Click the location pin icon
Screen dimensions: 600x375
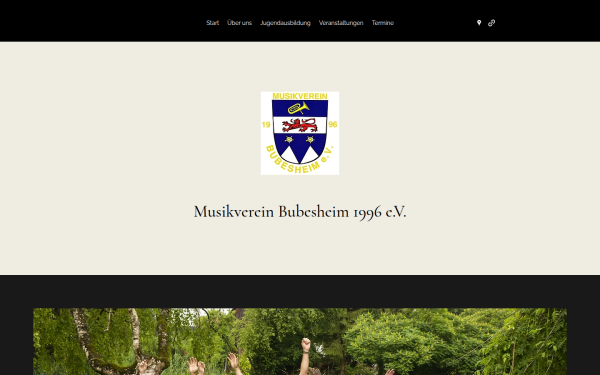[x=479, y=23]
